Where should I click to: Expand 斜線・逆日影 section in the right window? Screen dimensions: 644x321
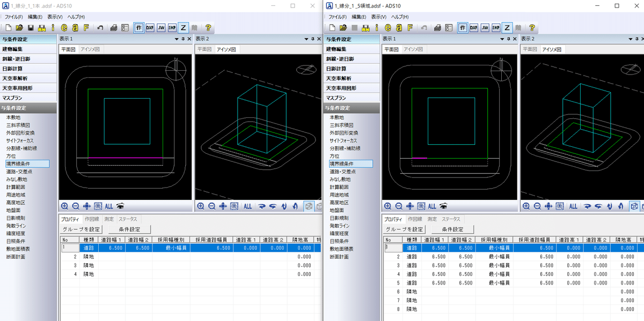coord(352,59)
